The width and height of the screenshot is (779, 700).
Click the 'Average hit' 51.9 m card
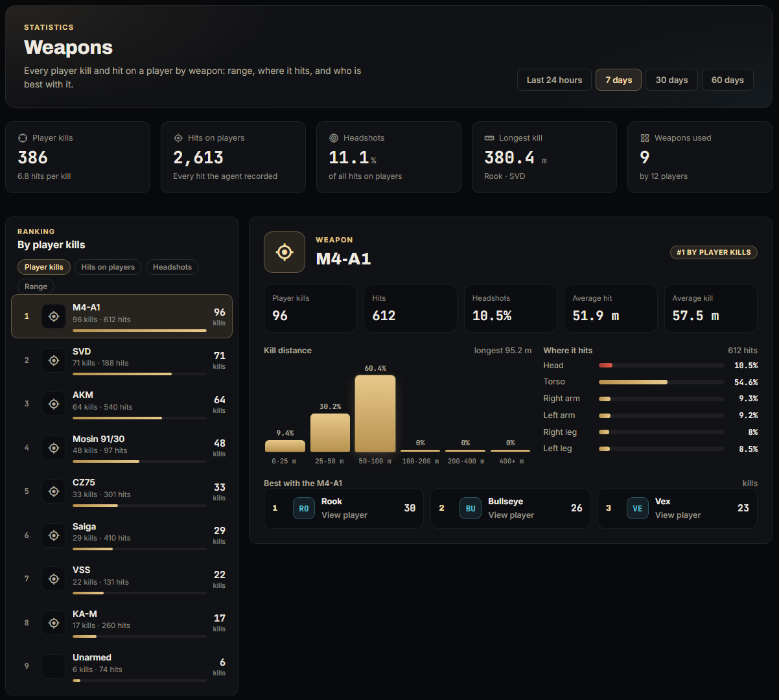coord(610,309)
